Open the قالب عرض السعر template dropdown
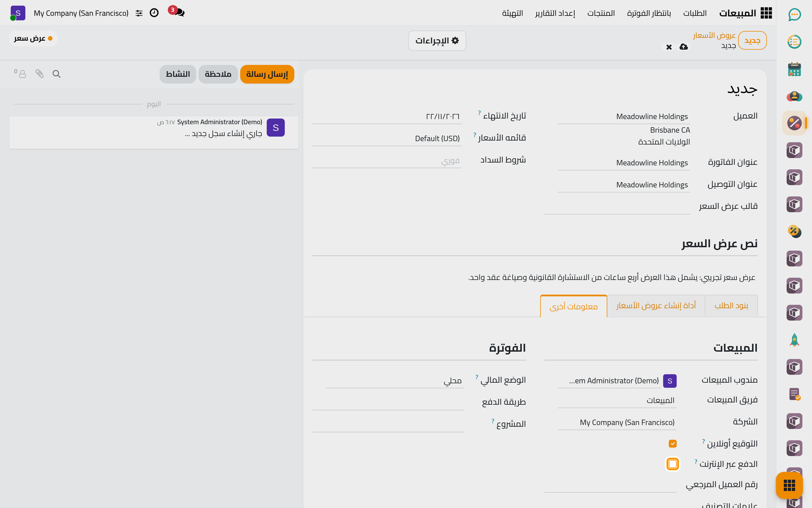Screen dimensions: 812x508 point(617,207)
